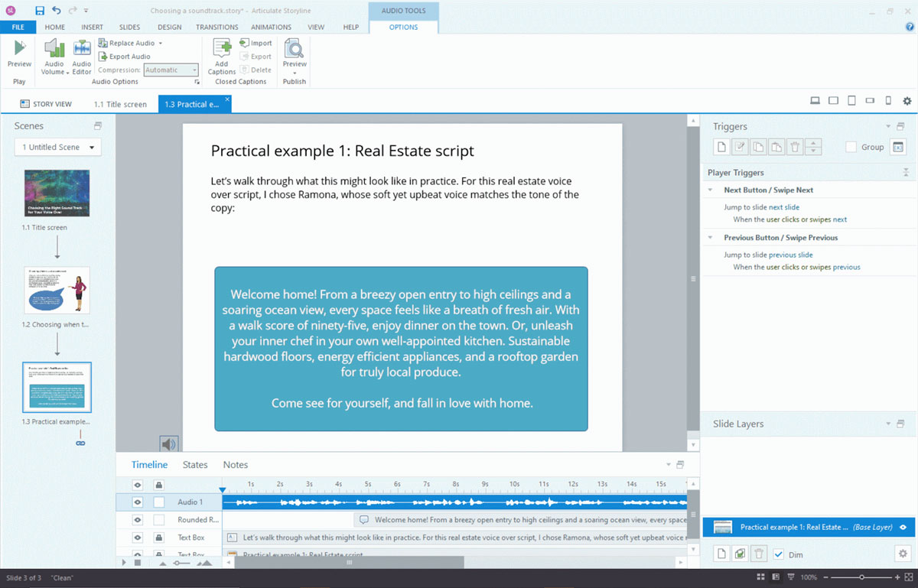Click the Replace Audio button
Viewport: 918px width, 588px height.
click(x=130, y=44)
